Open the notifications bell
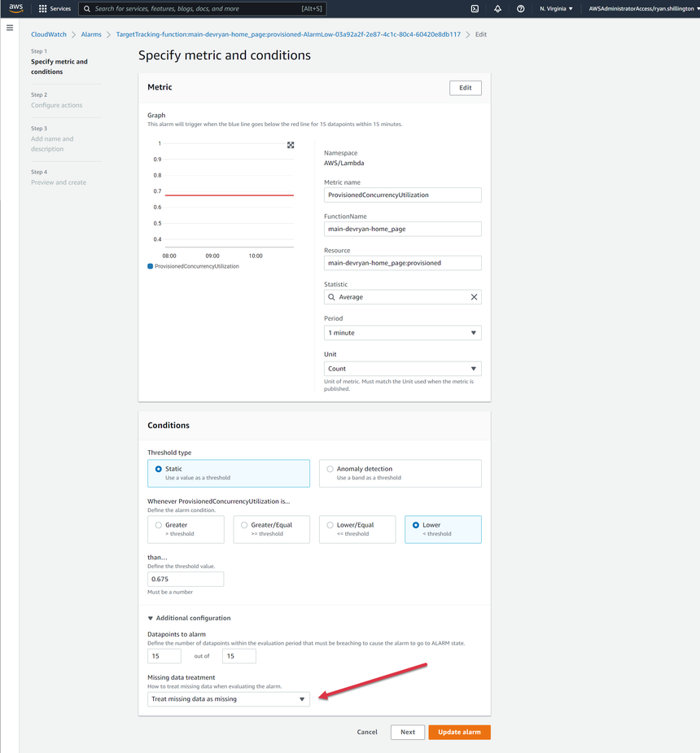The height and width of the screenshot is (753, 700). coord(497,9)
